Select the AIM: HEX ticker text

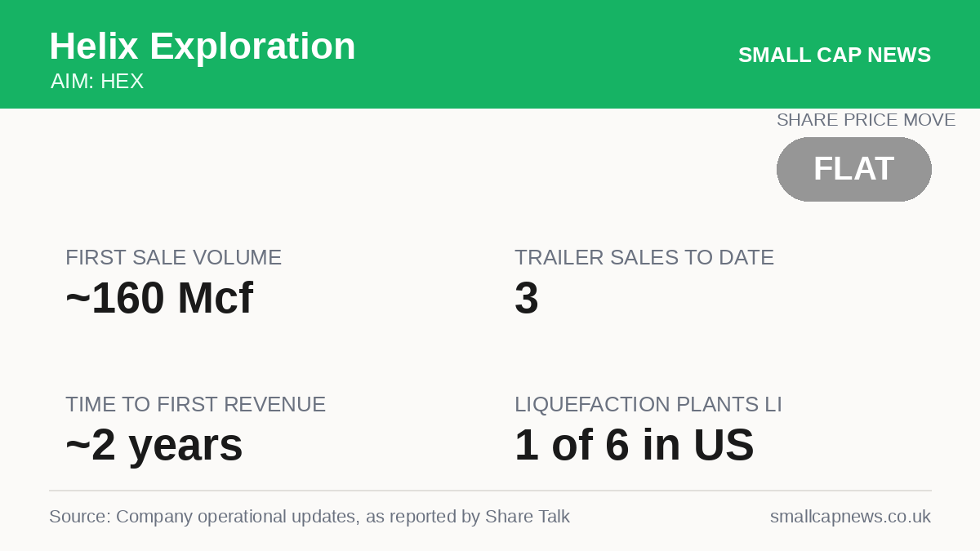tap(97, 82)
